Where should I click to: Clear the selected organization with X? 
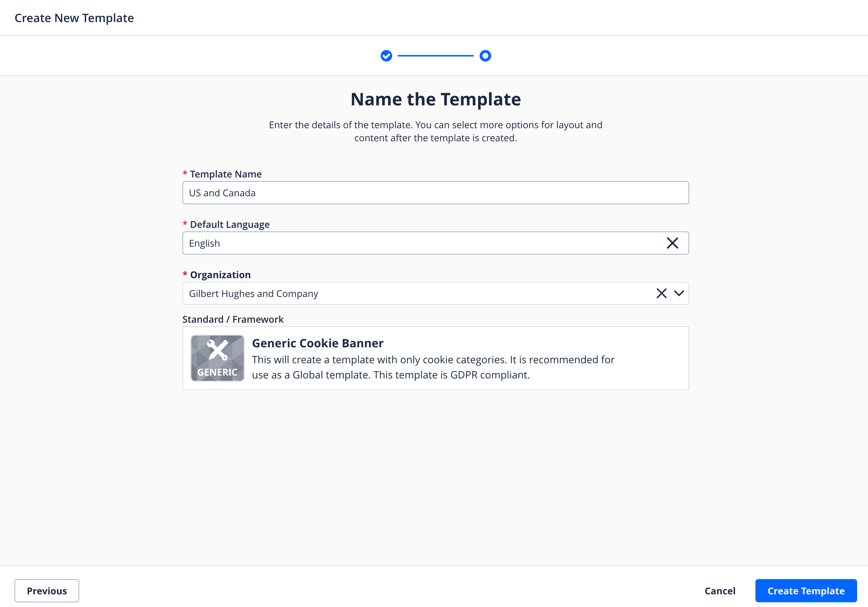coord(661,293)
